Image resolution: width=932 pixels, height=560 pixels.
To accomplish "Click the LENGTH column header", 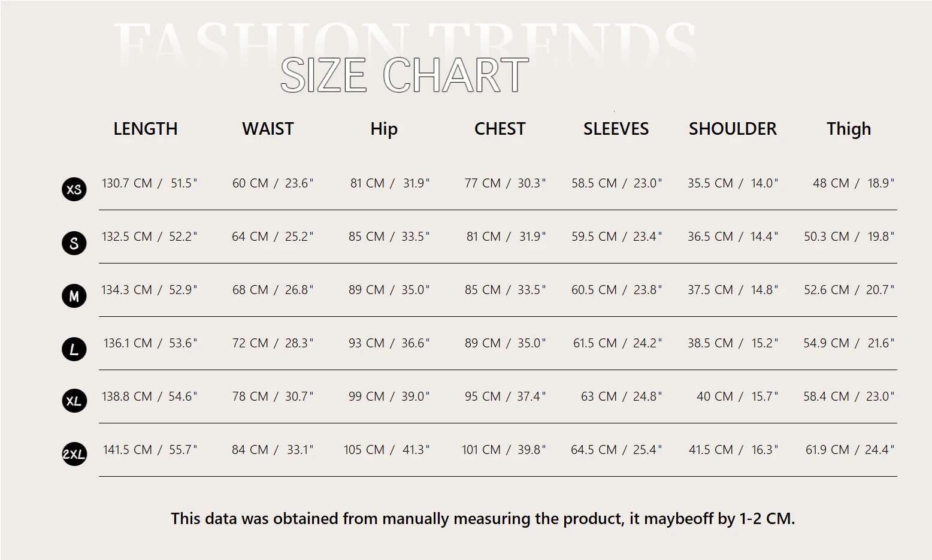I will [x=146, y=129].
